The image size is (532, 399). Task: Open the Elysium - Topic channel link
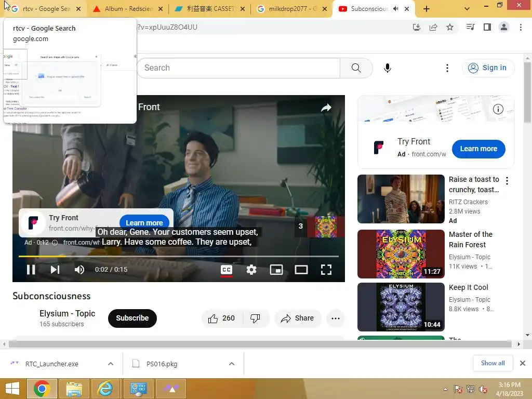click(x=67, y=313)
